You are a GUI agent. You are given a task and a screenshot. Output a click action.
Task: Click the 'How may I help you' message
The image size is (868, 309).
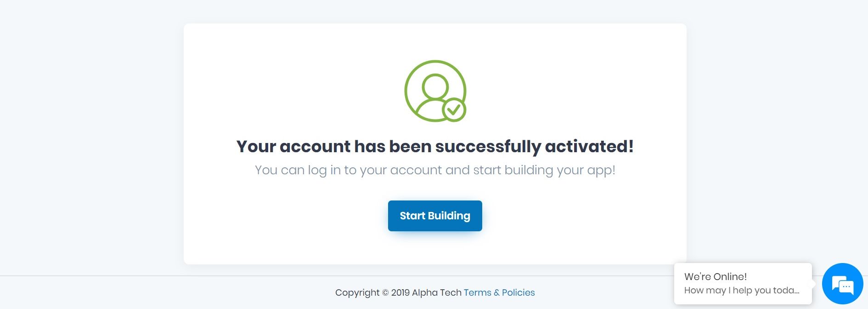[x=741, y=291]
